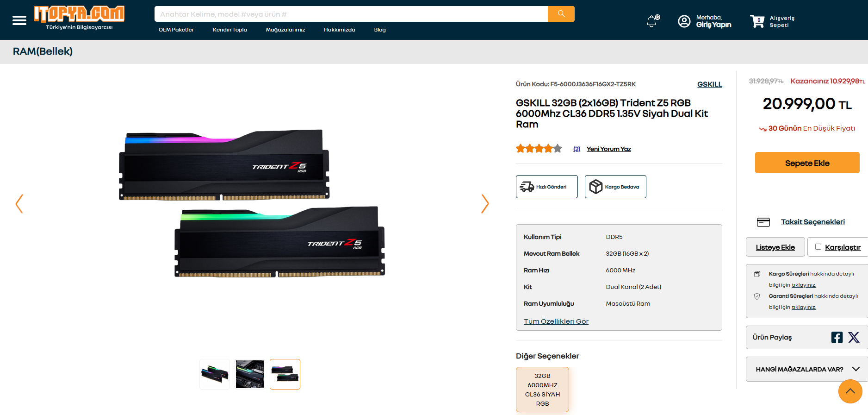Open OEM Paketler menu

(x=176, y=30)
